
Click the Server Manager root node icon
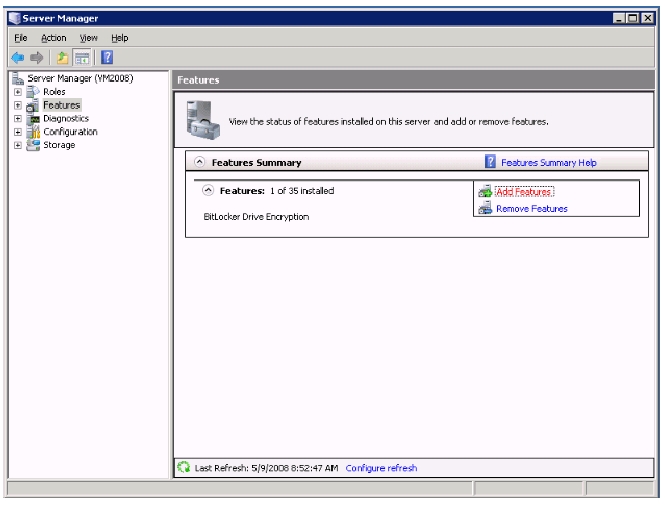pyautogui.click(x=18, y=78)
